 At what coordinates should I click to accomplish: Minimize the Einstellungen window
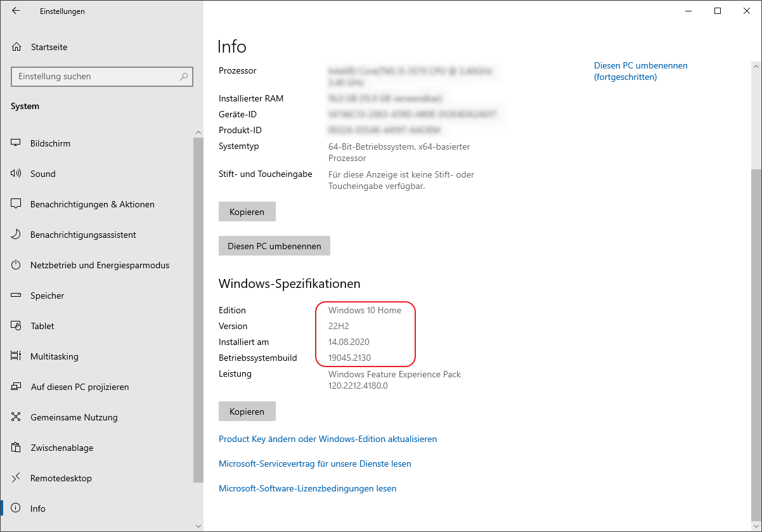click(688, 11)
